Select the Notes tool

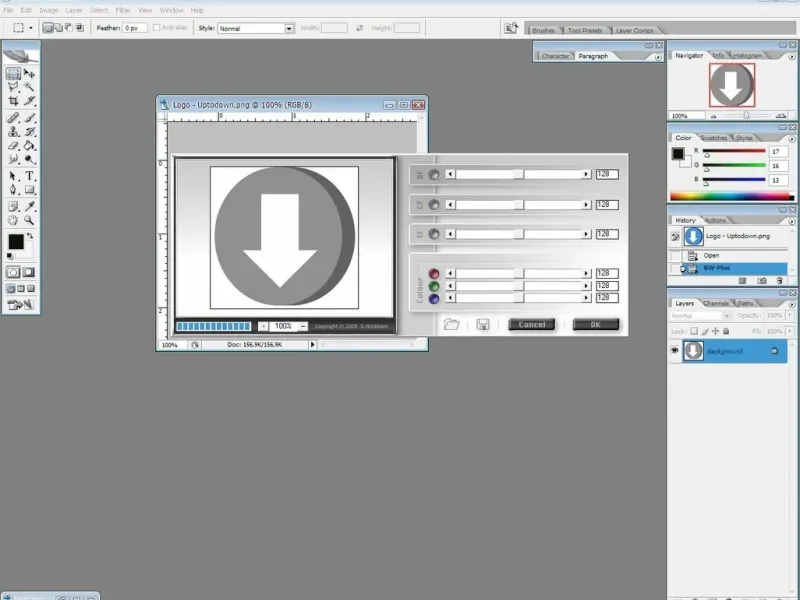[x=13, y=207]
